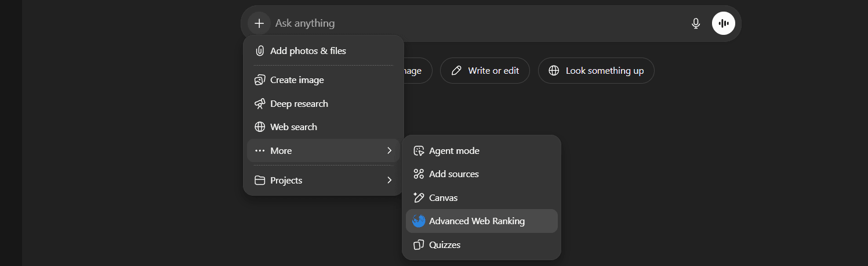The image size is (868, 266).
Task: Select Add photos & files
Action: 324,51
